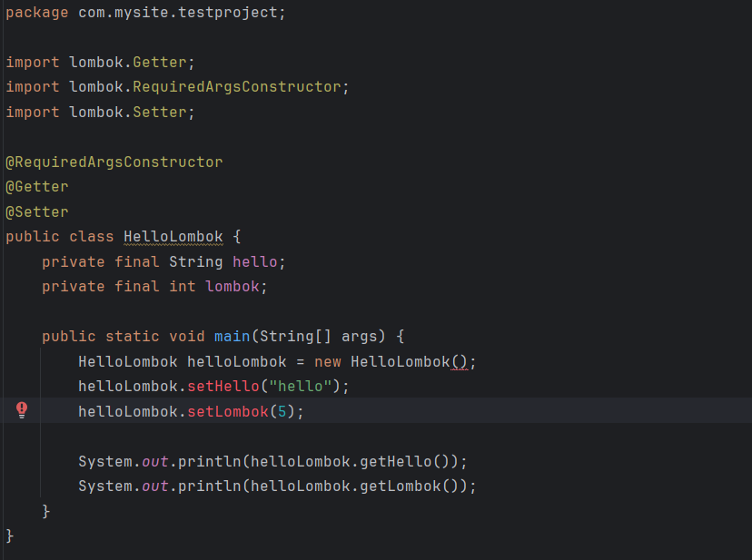The width and height of the screenshot is (752, 560).
Task: Click the hello field name
Action: [x=254, y=261]
